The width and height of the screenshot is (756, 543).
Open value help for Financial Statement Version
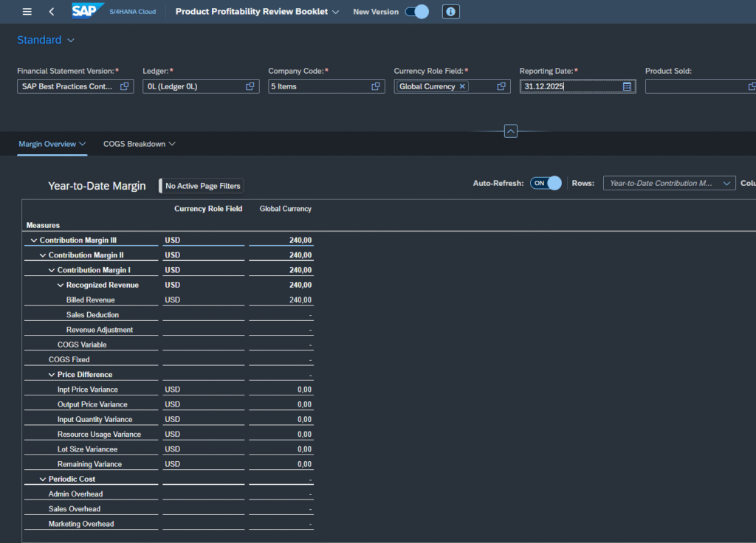coord(124,86)
